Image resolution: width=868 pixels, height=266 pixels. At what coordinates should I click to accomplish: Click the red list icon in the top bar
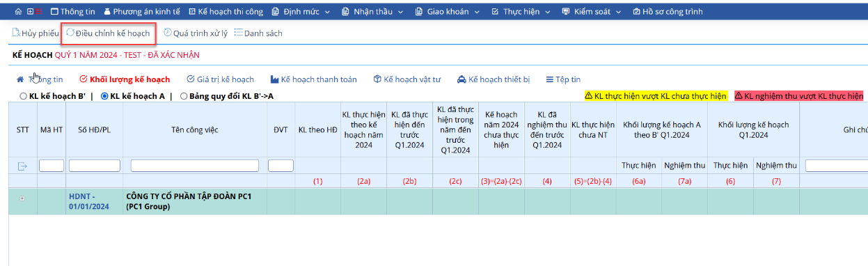click(x=39, y=12)
